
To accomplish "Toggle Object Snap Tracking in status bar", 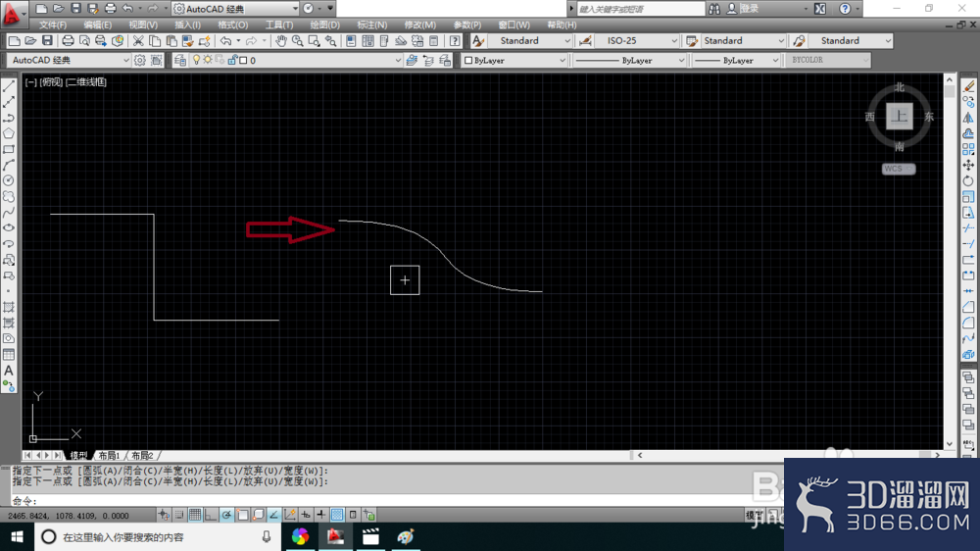I will [x=273, y=515].
